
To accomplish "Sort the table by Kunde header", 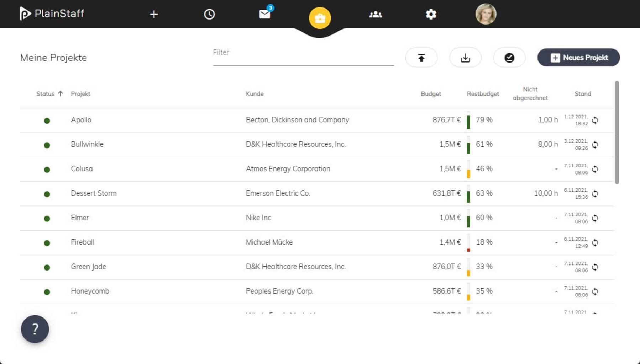I will click(255, 94).
